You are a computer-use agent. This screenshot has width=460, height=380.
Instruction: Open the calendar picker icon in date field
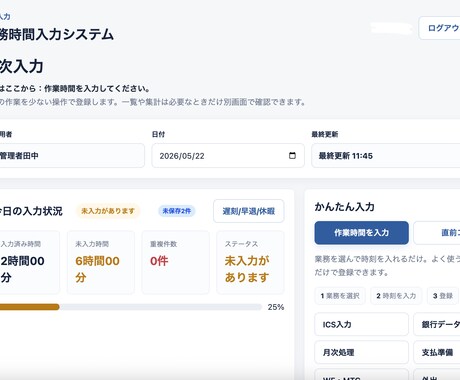tap(292, 155)
